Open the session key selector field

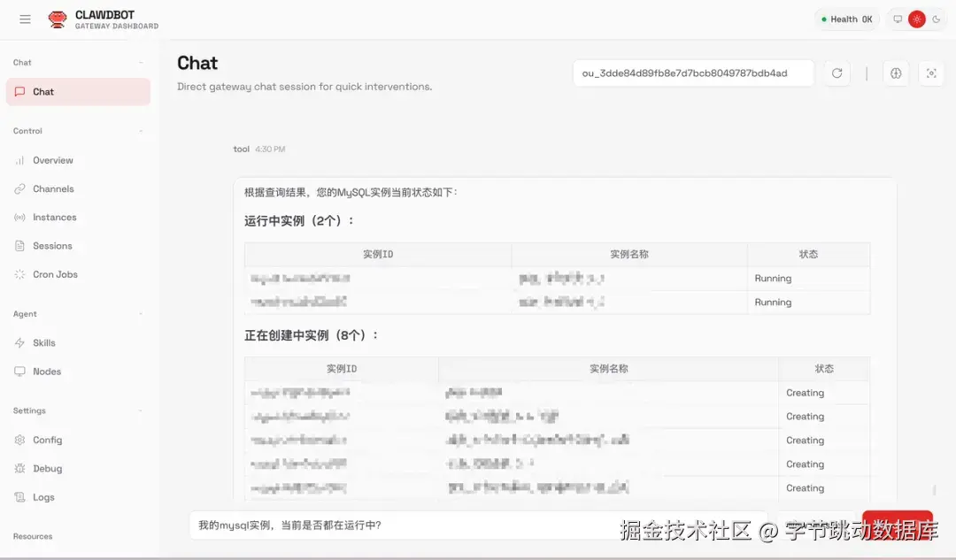[693, 73]
